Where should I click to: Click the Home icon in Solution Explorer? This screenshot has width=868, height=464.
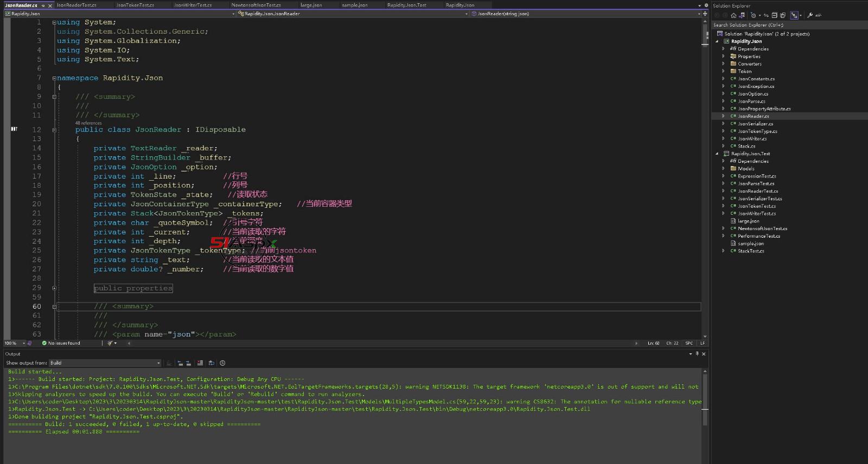pyautogui.click(x=733, y=15)
